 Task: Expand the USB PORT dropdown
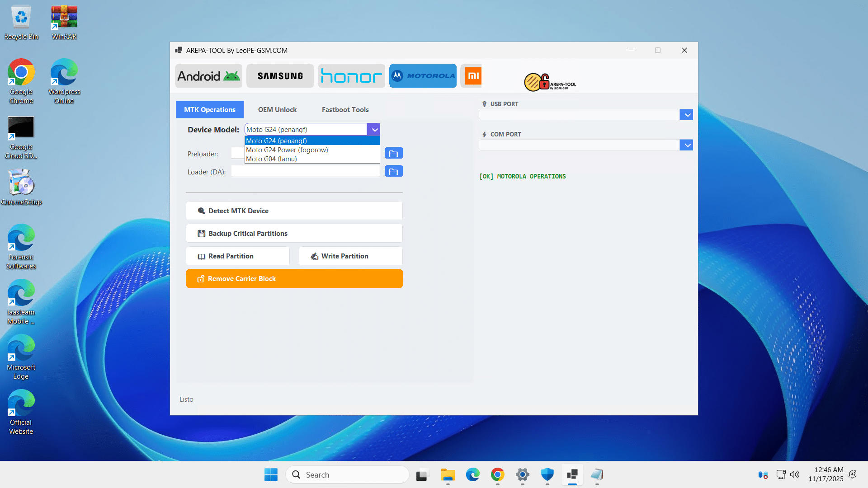(686, 115)
